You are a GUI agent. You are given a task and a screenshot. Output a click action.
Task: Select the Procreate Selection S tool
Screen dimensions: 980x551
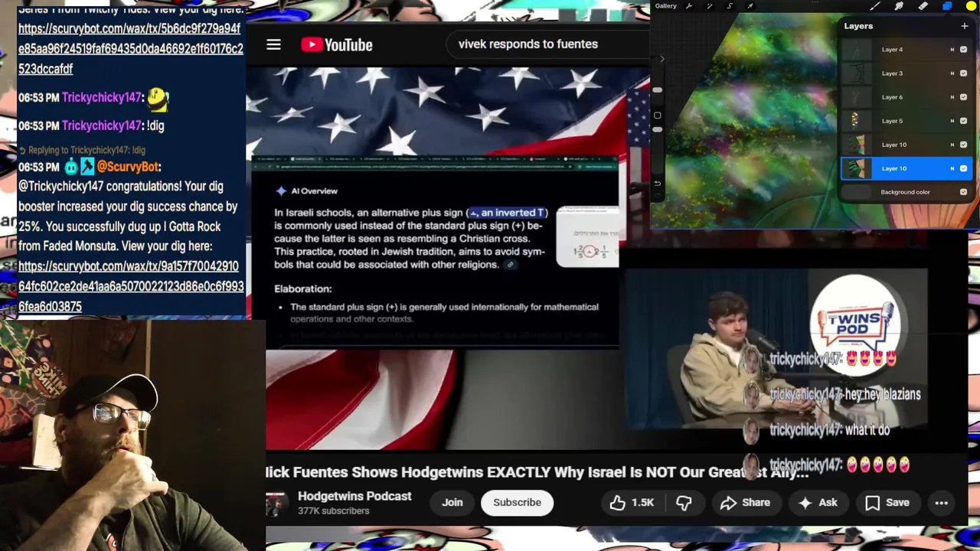[x=730, y=6]
